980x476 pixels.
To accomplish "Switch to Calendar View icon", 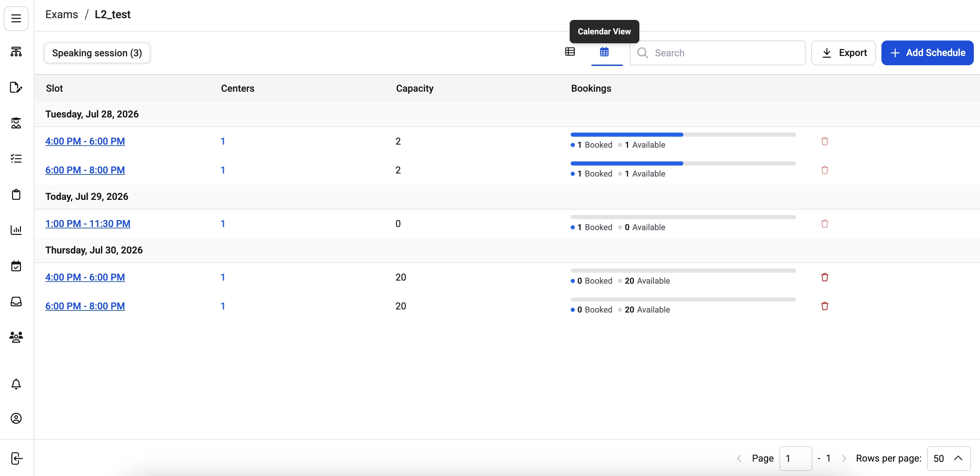I will (604, 52).
